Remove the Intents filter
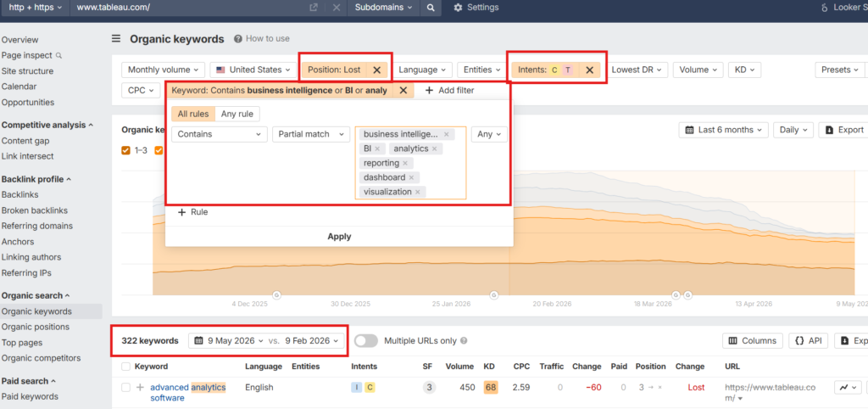The width and height of the screenshot is (868, 409). click(590, 70)
